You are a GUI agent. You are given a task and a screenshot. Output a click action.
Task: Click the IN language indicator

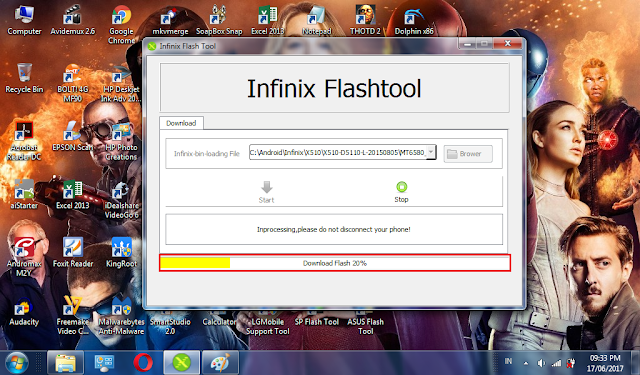click(x=508, y=361)
